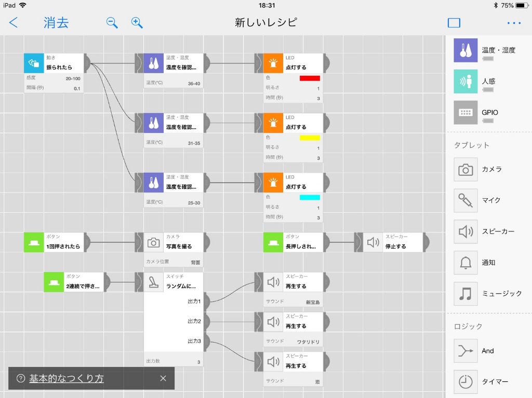Open the three-dot more menu
The height and width of the screenshot is (398, 532).
(x=514, y=23)
